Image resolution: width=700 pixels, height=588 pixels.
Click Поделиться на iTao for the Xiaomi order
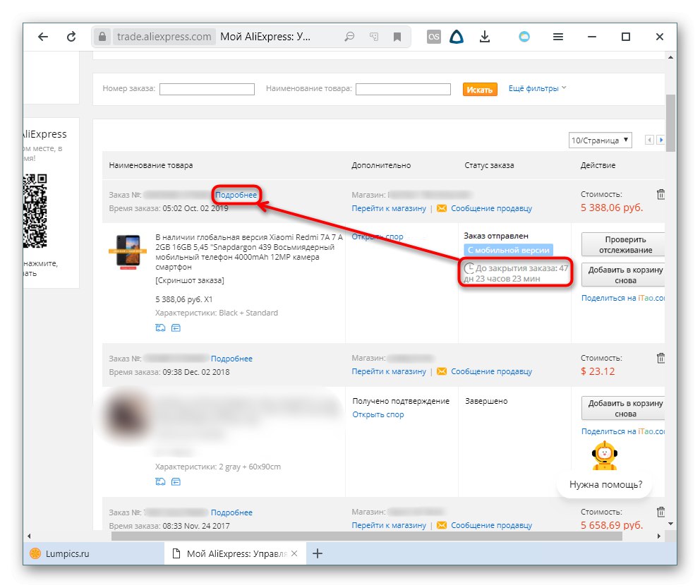coord(623,299)
